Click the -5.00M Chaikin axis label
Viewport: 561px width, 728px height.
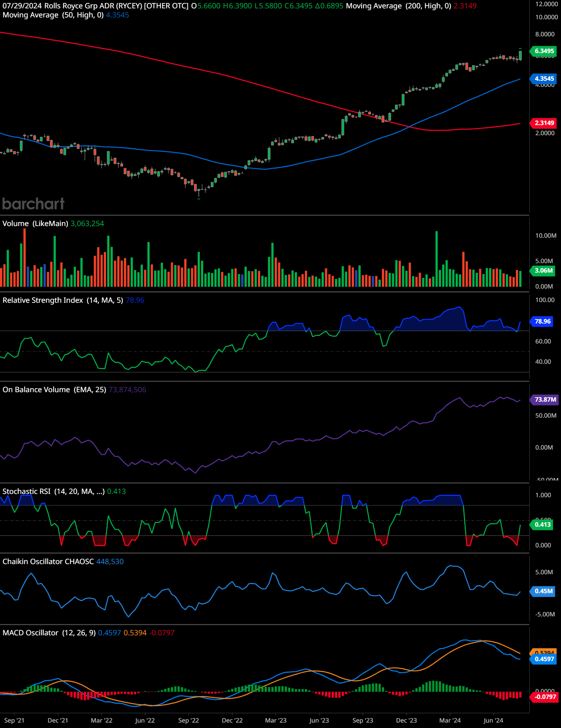pos(545,614)
